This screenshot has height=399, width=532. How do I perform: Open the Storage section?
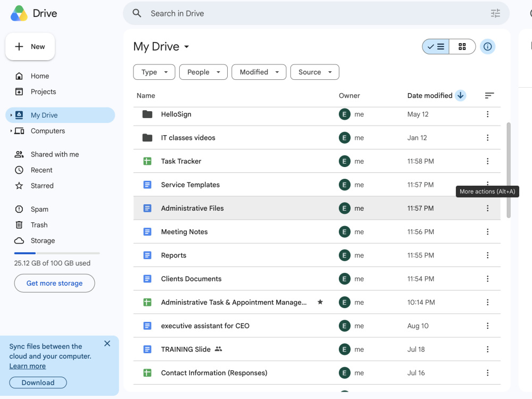click(x=43, y=240)
